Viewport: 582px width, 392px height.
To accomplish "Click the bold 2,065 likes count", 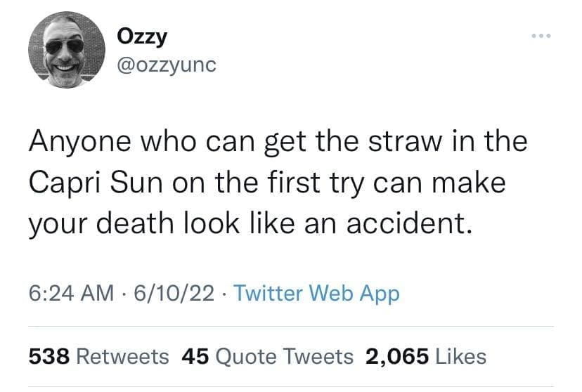I will pyautogui.click(x=397, y=356).
